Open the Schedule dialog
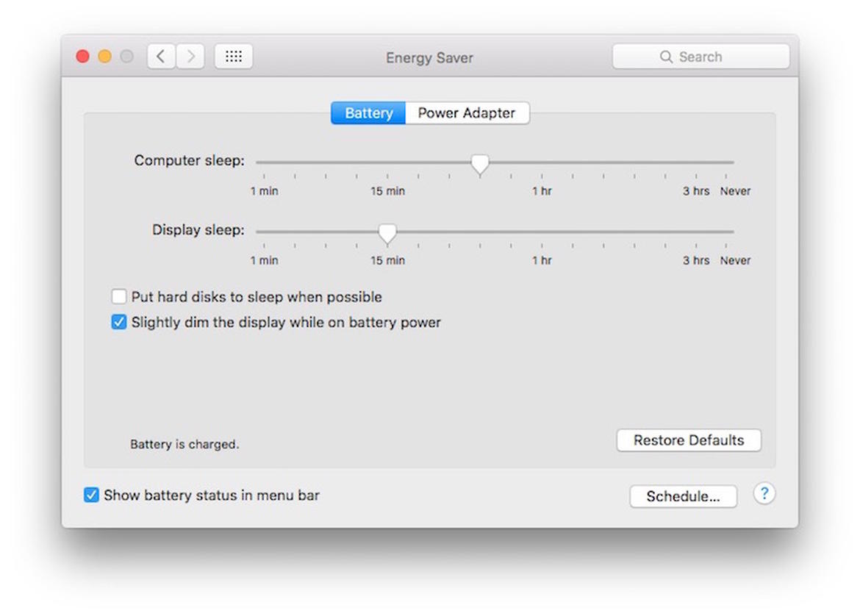 [683, 496]
